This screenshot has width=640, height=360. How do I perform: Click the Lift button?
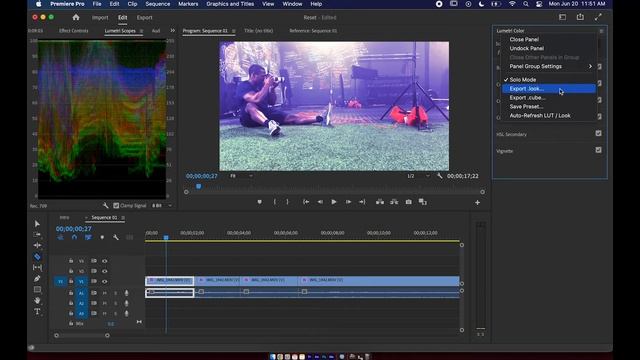(x=380, y=202)
